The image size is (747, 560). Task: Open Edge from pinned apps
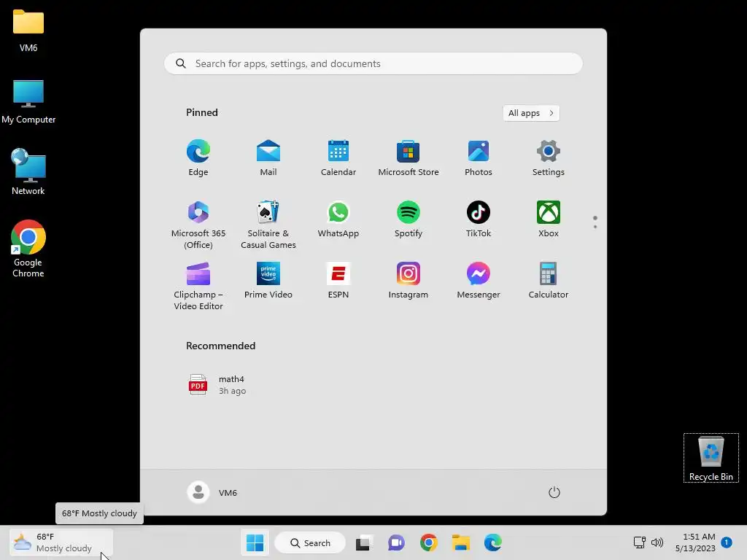pyautogui.click(x=198, y=157)
